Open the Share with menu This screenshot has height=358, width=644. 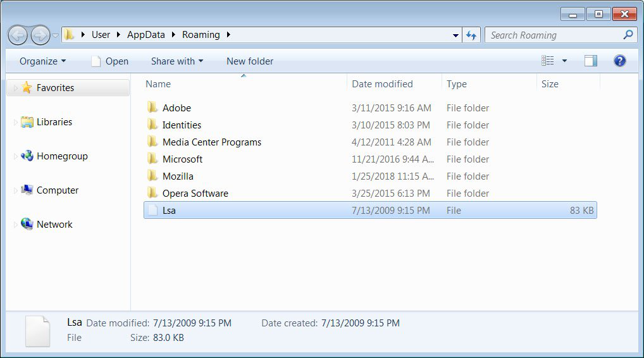pyautogui.click(x=177, y=61)
